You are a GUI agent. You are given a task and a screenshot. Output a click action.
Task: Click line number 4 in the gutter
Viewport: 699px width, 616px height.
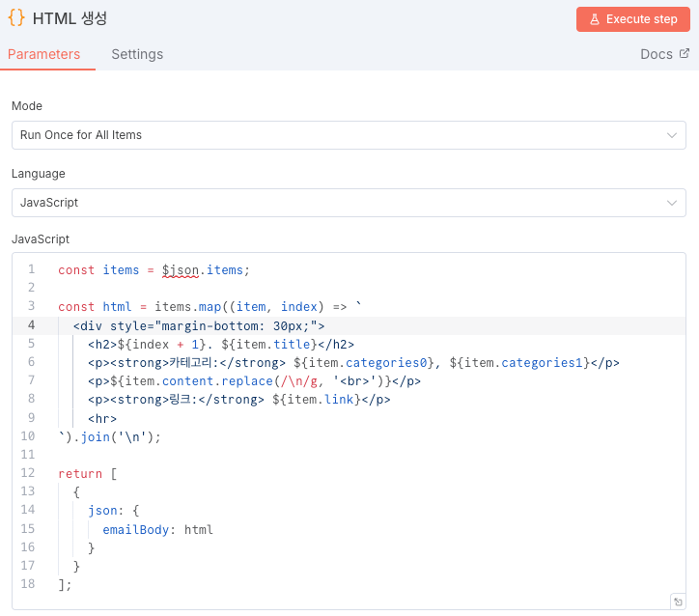[x=32, y=325]
